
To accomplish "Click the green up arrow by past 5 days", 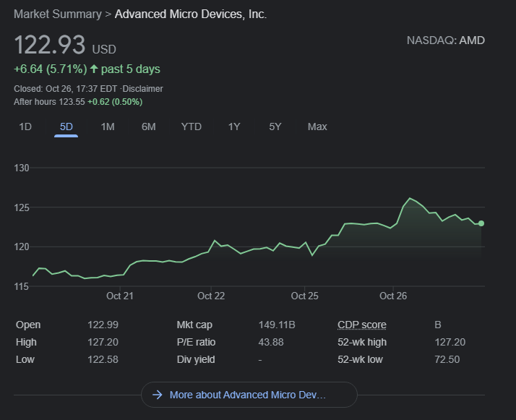I will coord(94,69).
